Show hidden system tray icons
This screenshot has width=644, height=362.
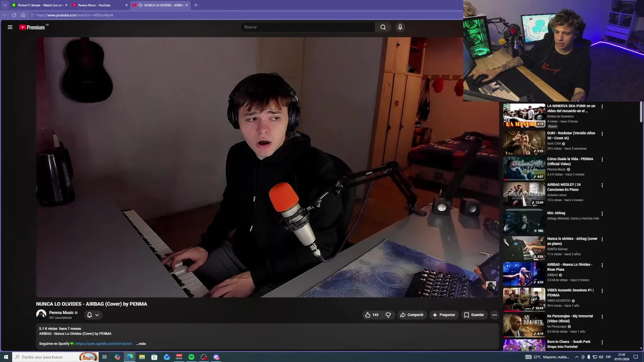tap(577, 357)
